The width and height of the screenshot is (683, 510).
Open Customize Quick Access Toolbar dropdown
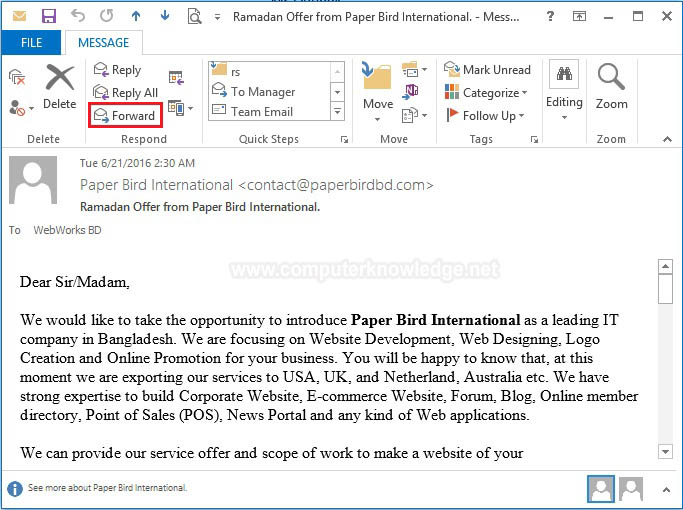point(217,17)
